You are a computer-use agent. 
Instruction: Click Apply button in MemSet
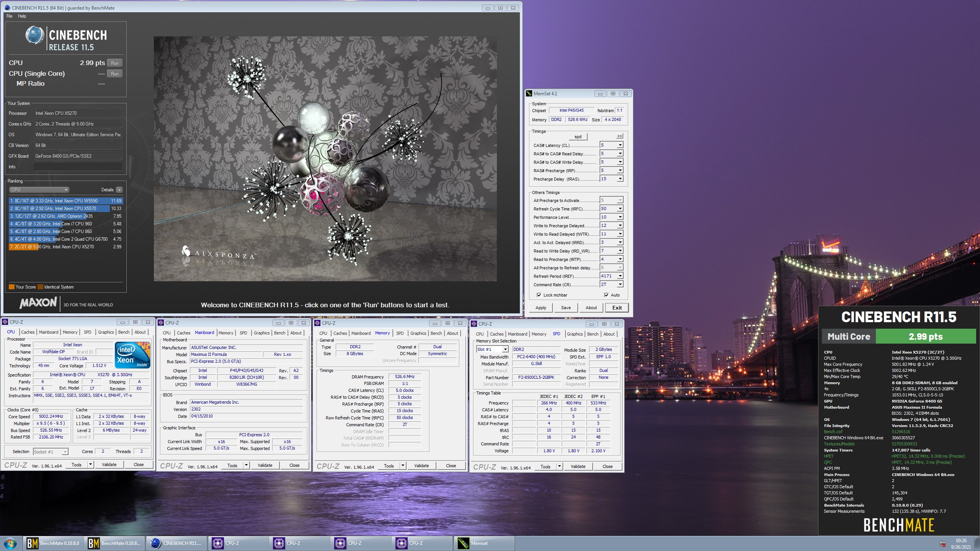click(541, 308)
